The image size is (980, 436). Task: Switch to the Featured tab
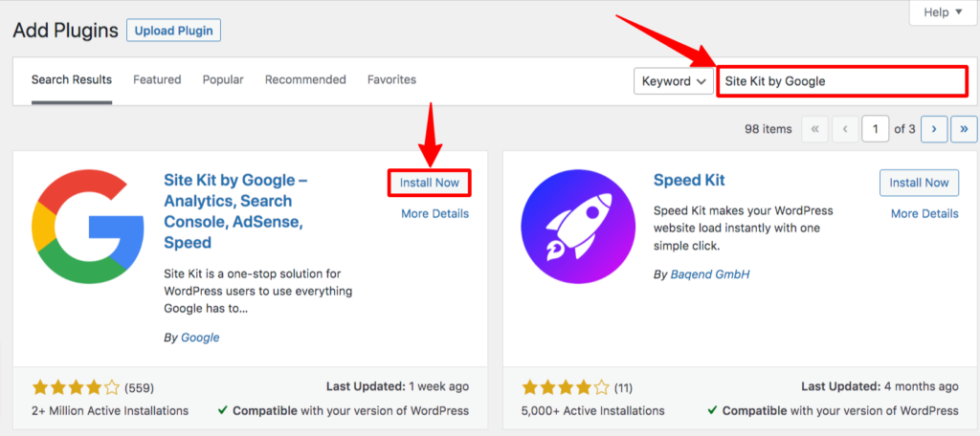(x=157, y=80)
